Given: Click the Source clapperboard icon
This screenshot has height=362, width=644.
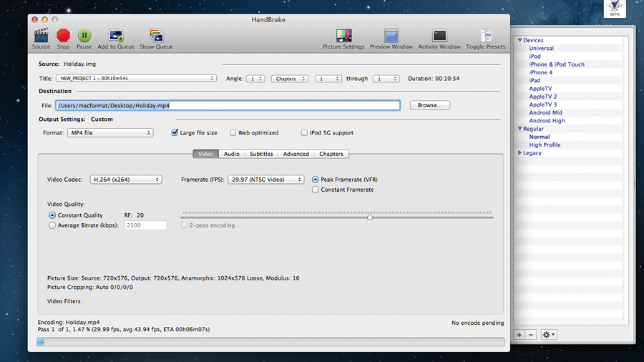Looking at the screenshot, I should (41, 35).
